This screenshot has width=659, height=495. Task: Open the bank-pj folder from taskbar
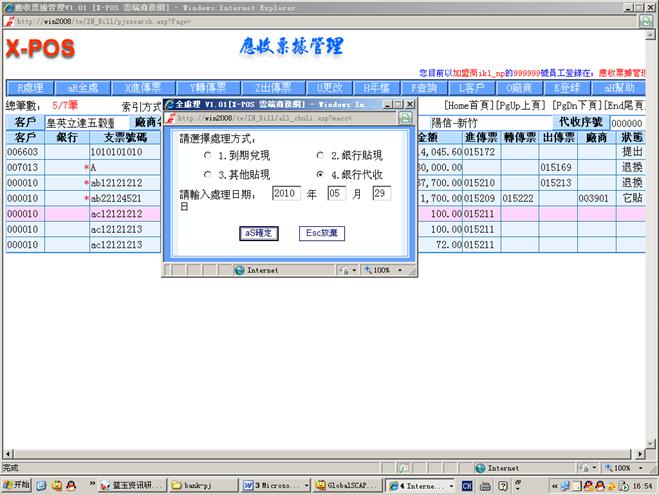(202, 485)
